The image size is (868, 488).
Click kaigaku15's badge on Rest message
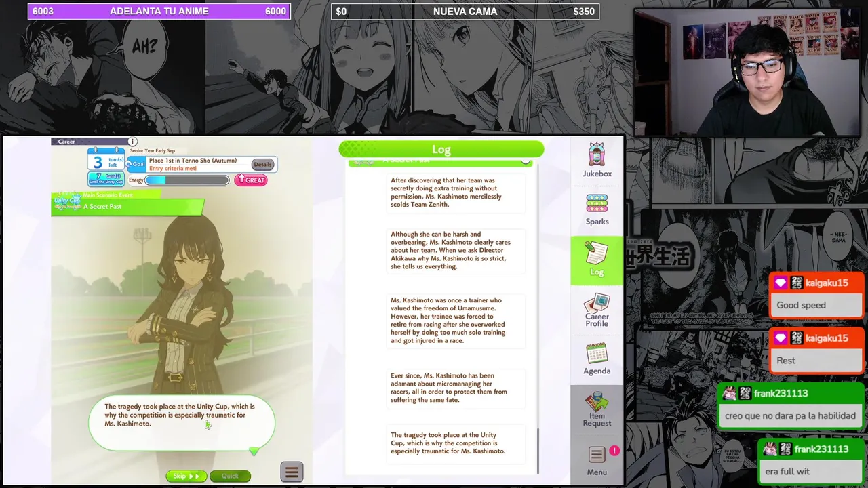[781, 338]
